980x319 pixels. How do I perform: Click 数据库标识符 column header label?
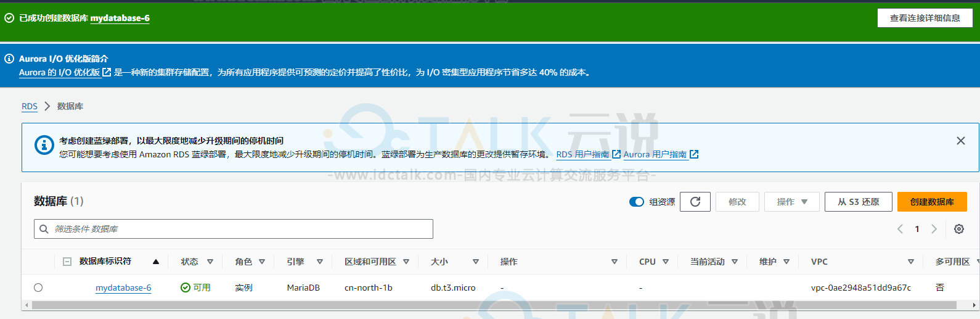[105, 262]
